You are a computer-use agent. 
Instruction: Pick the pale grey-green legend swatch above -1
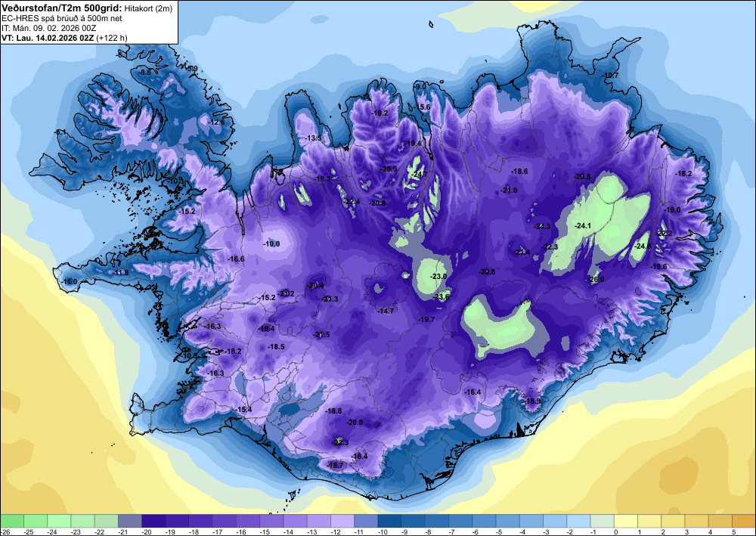coord(603,521)
